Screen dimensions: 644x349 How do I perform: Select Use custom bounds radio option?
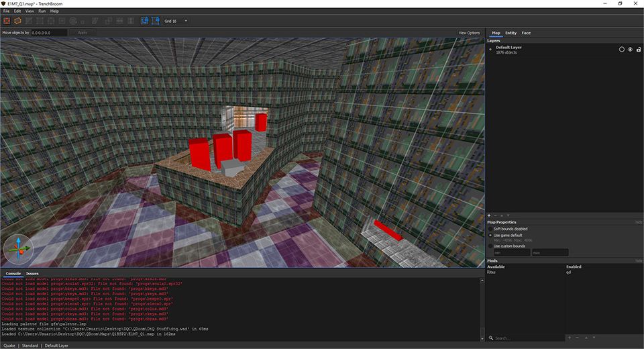pos(490,246)
